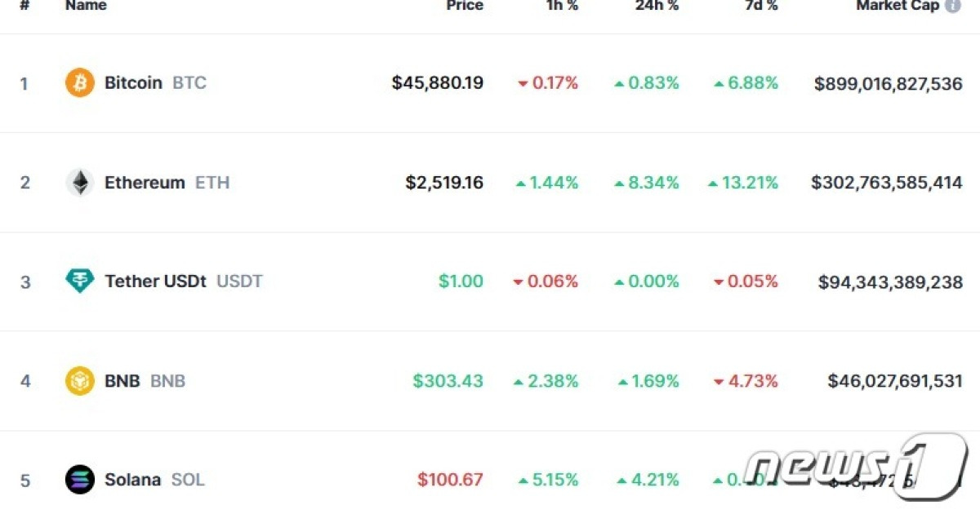Image resolution: width=980 pixels, height=514 pixels.
Task: Select the 1h % column header
Action: (x=561, y=7)
